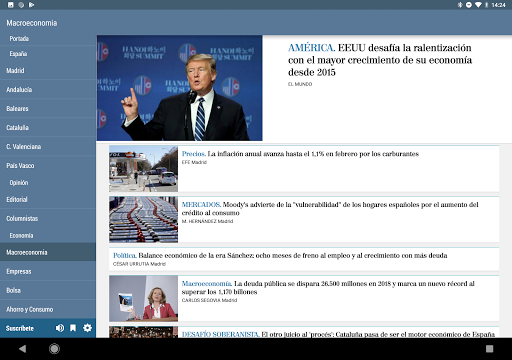Open the EEUU desafía la ralentización headline

click(x=380, y=60)
